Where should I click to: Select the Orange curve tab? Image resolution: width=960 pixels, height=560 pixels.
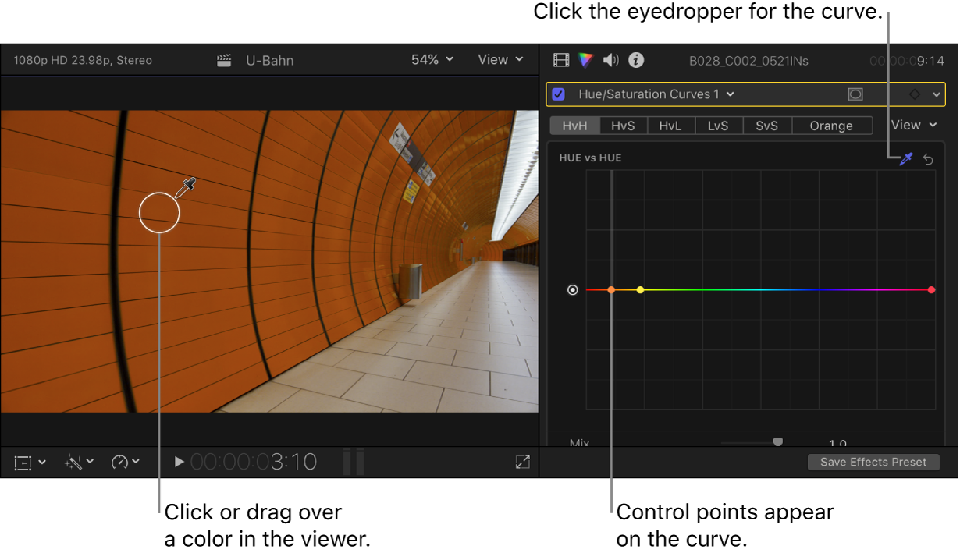831,125
